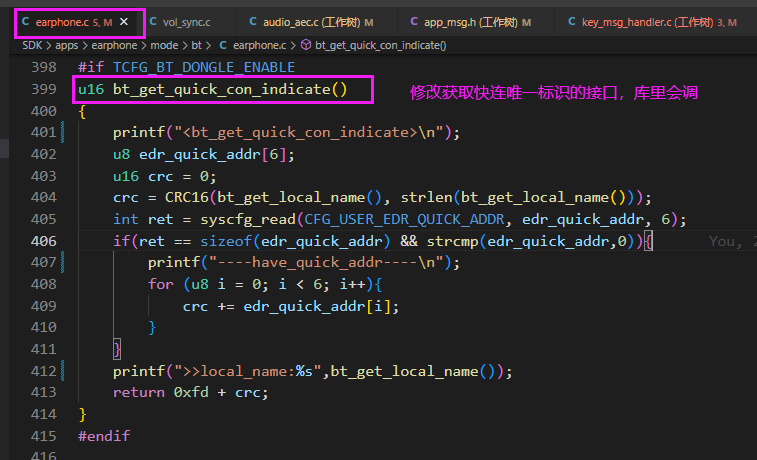Close the earphone.c tab
757x460 pixels.
tap(124, 22)
